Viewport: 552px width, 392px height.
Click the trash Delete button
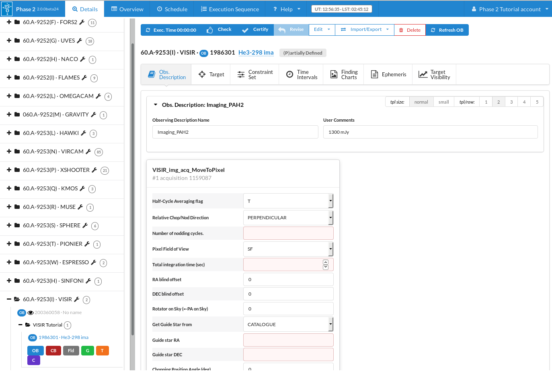coord(410,30)
